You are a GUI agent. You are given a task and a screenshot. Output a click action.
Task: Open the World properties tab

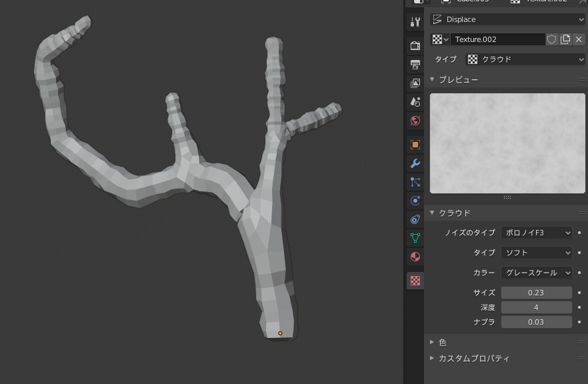(415, 121)
